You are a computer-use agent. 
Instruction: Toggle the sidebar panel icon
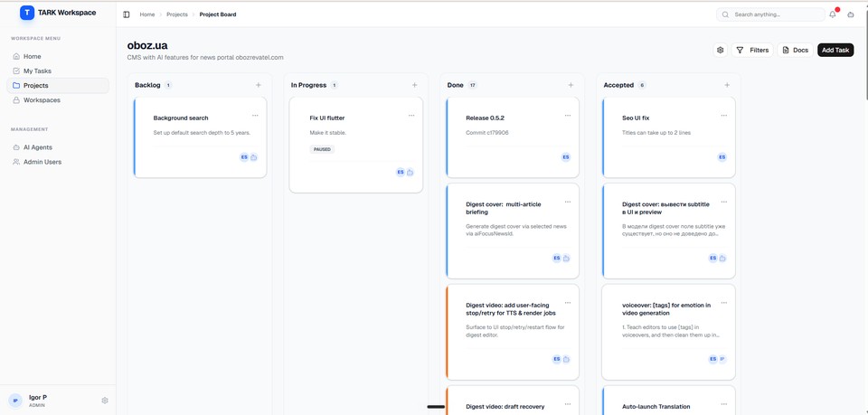(x=127, y=14)
